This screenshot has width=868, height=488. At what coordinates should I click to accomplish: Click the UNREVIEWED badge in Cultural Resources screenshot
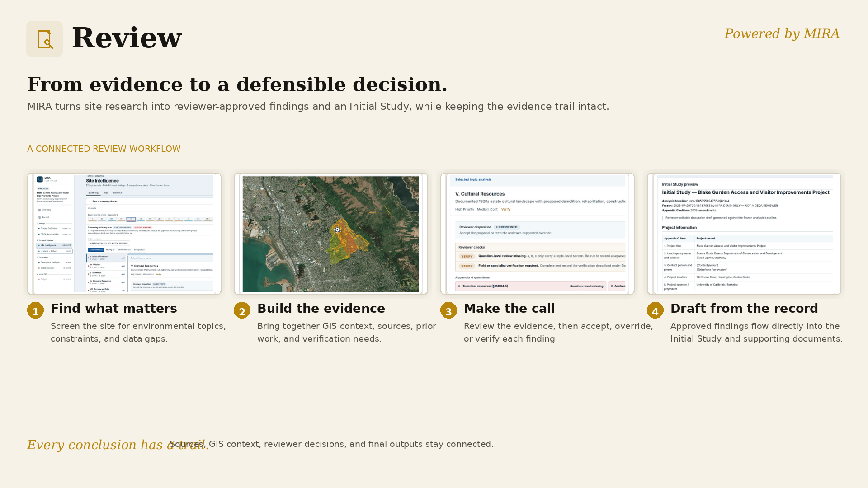[506, 227]
